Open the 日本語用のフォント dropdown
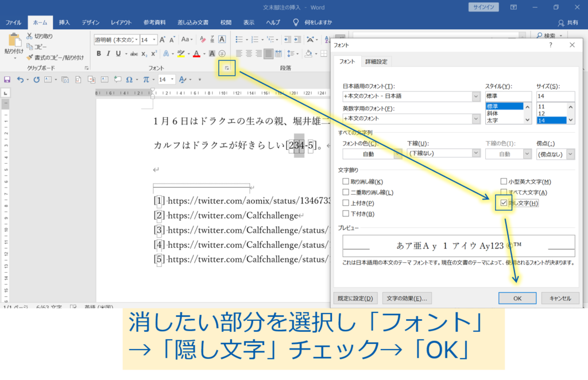 click(476, 96)
